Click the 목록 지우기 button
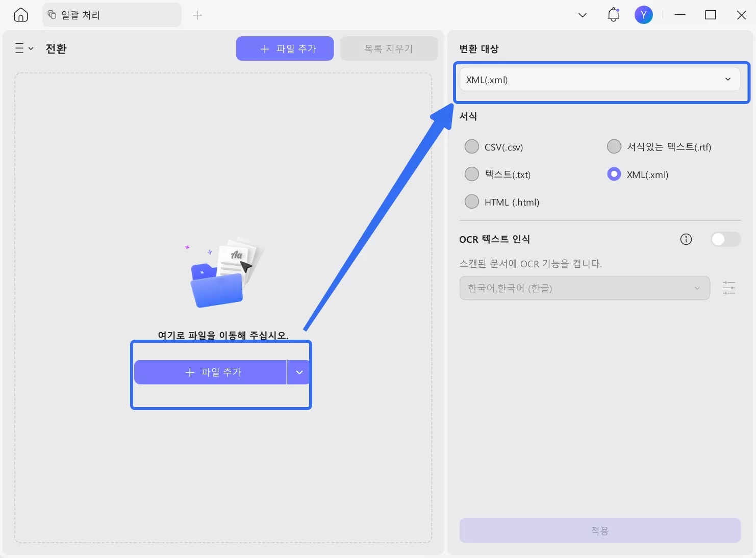 point(389,48)
